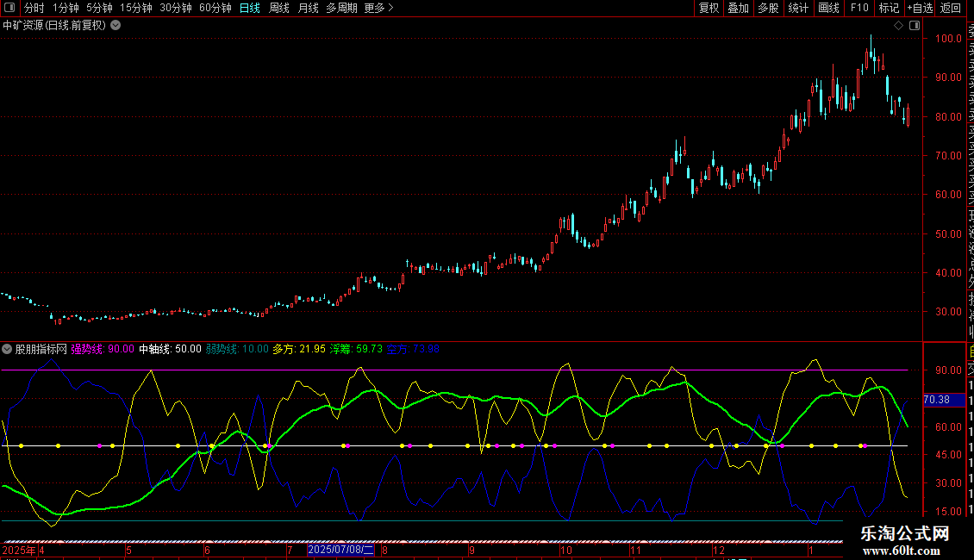Click the diamond icon above the price axis
974x560 pixels.
898,26
